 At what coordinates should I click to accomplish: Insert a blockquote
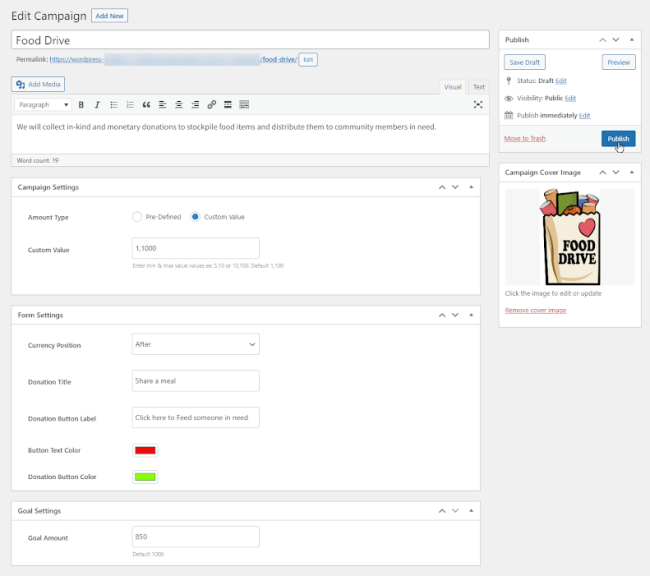[x=146, y=105]
